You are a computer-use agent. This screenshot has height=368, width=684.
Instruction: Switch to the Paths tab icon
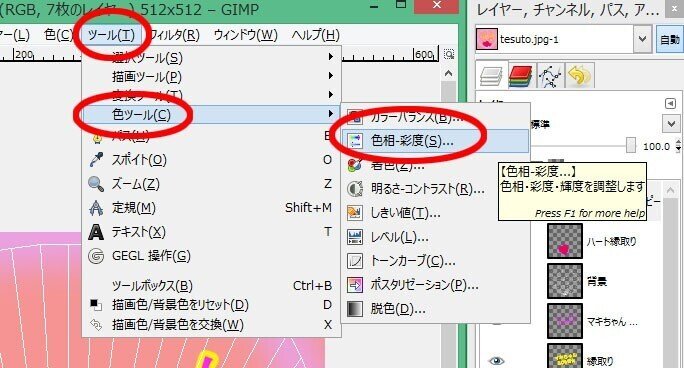[x=550, y=76]
